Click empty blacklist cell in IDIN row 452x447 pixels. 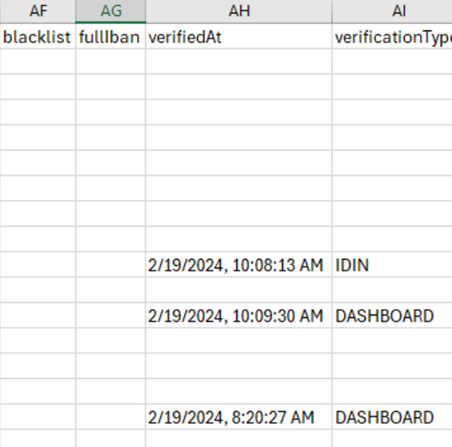click(x=38, y=265)
